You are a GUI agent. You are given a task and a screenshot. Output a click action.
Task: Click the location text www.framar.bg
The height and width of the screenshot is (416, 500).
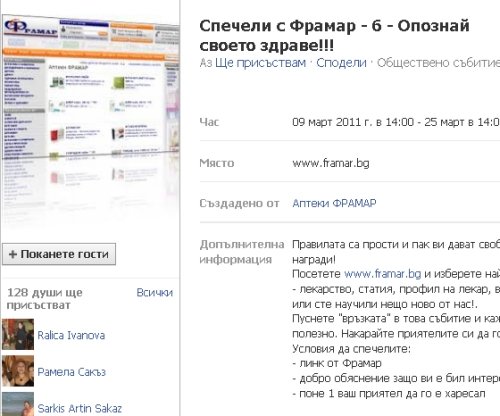331,163
